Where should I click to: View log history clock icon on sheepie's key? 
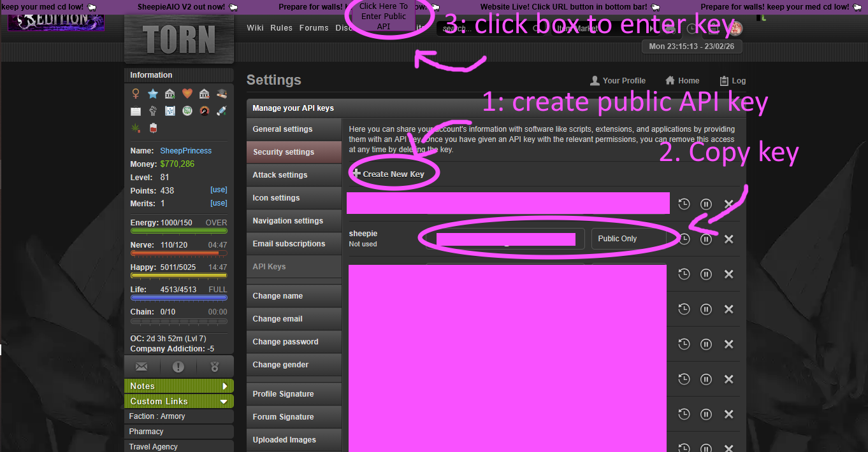(x=684, y=239)
